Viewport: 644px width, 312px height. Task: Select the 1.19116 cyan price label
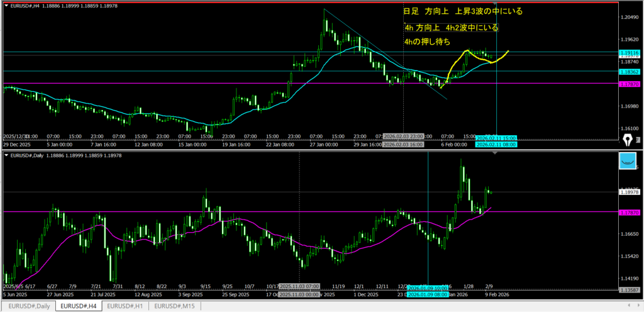click(x=629, y=53)
